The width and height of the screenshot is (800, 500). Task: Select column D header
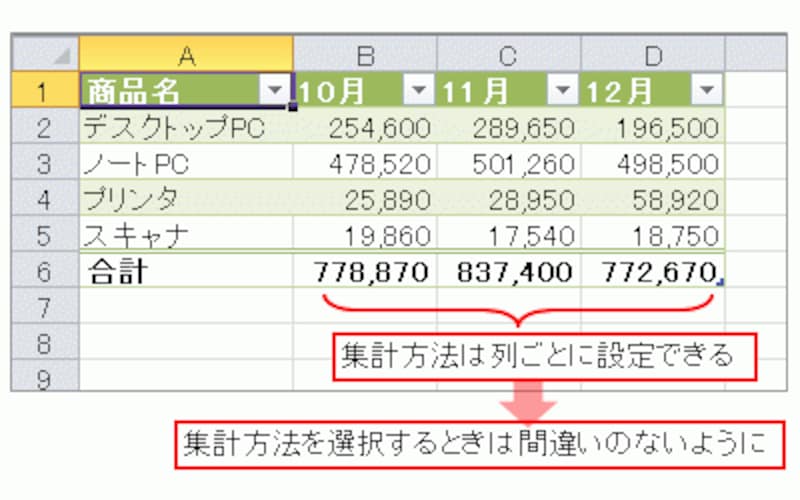point(653,54)
